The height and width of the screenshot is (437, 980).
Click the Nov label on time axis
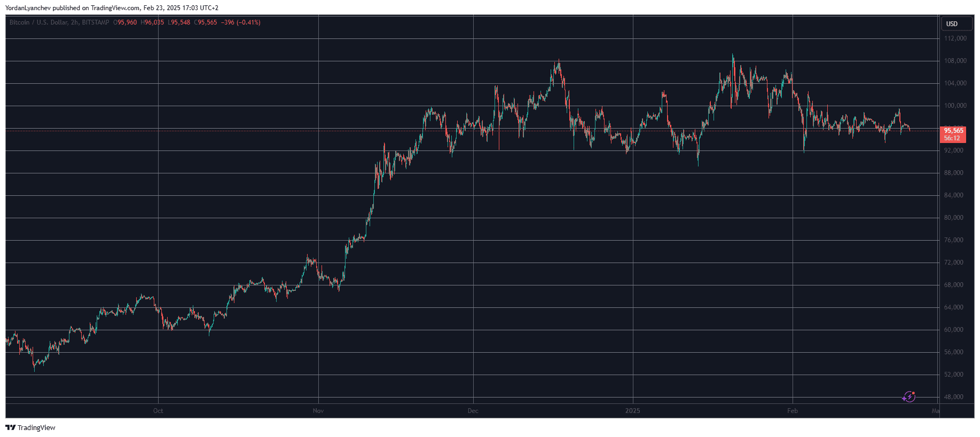point(318,411)
